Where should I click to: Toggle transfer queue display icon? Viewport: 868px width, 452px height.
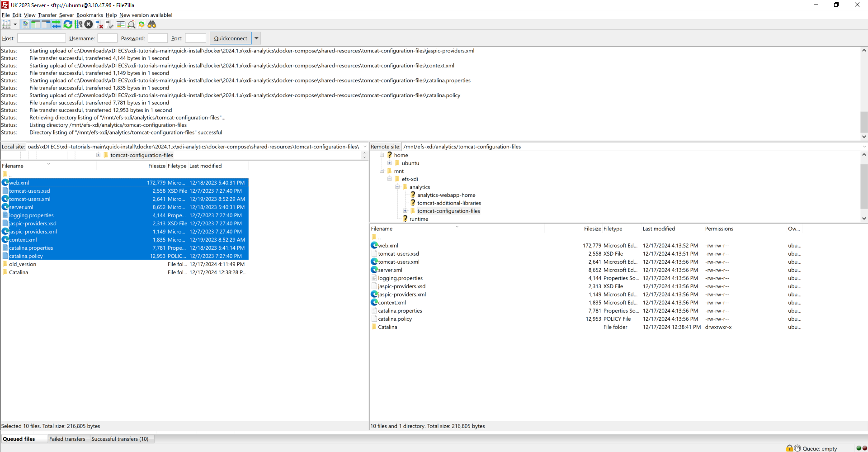click(x=57, y=24)
